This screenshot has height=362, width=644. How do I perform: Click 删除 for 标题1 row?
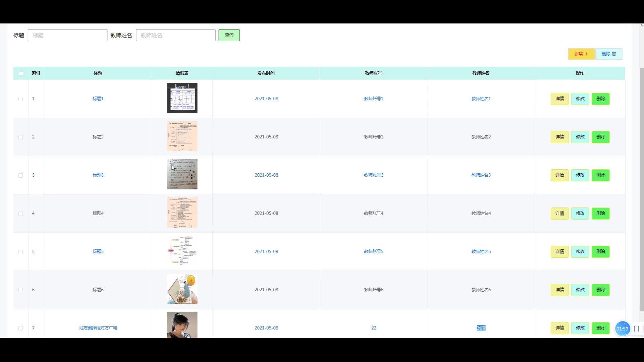click(600, 99)
